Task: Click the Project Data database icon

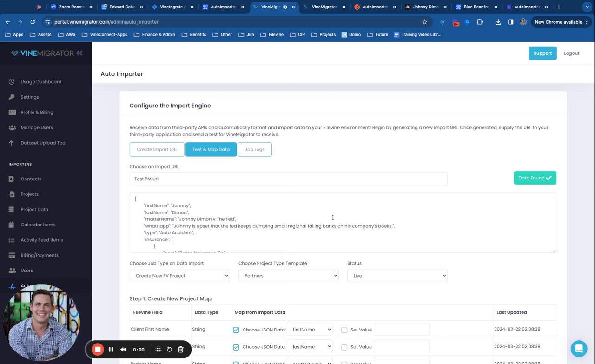Action: tap(12, 210)
